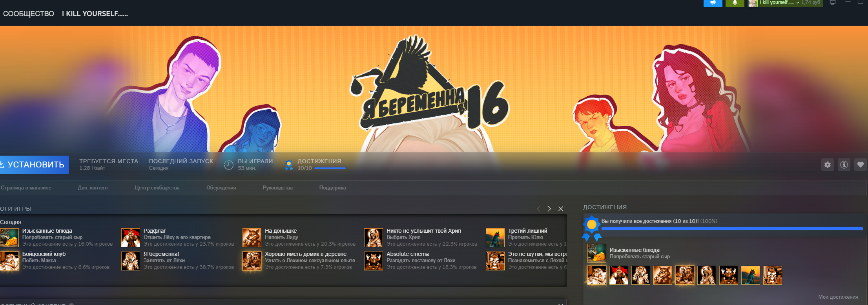
Task: Select the wolf-covering-face icon in ДОСТИЖЕНИЯ panel
Action: tap(641, 275)
